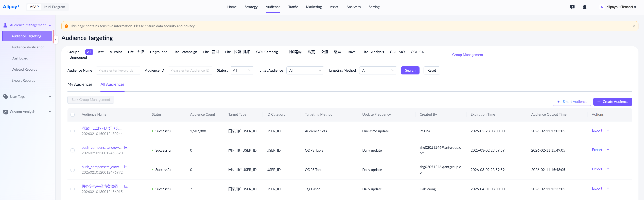The width and height of the screenshot is (644, 200).
Task: Switch to My Audiences tab
Action: point(80,84)
